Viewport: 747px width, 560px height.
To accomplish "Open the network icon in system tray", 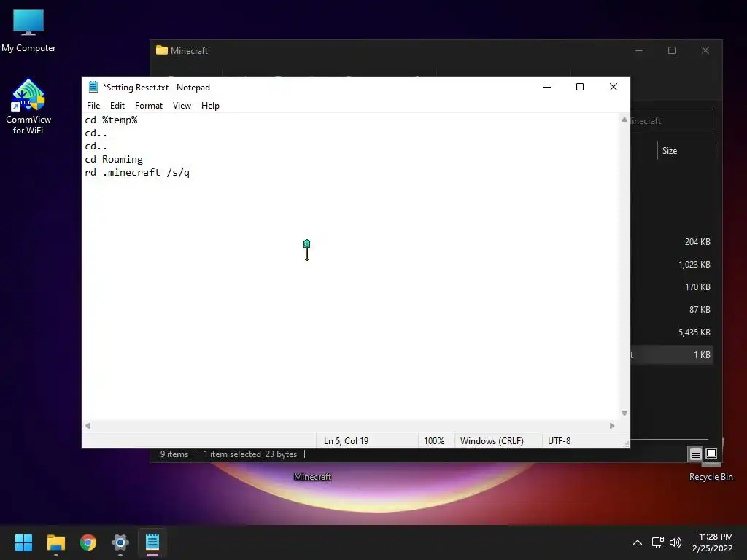I will point(658,542).
